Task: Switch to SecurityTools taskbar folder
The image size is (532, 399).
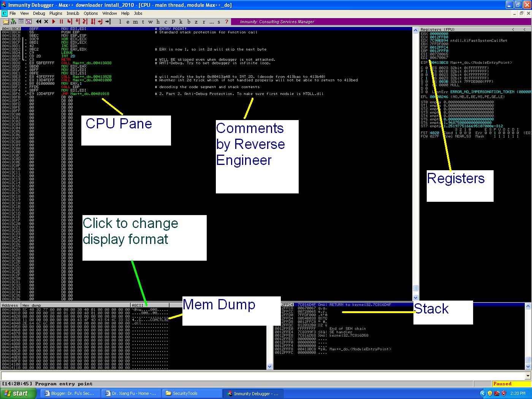Action: 192,393
